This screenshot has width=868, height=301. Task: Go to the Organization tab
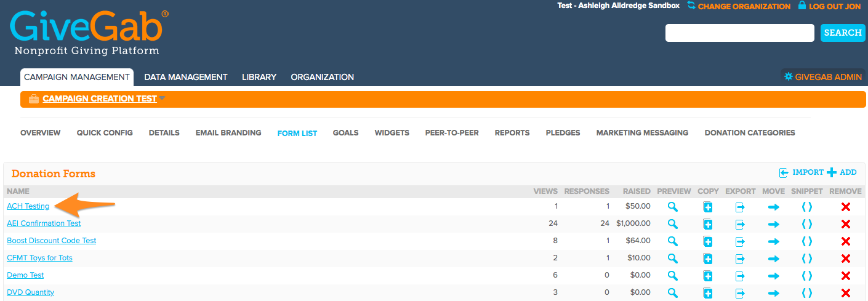(x=323, y=77)
